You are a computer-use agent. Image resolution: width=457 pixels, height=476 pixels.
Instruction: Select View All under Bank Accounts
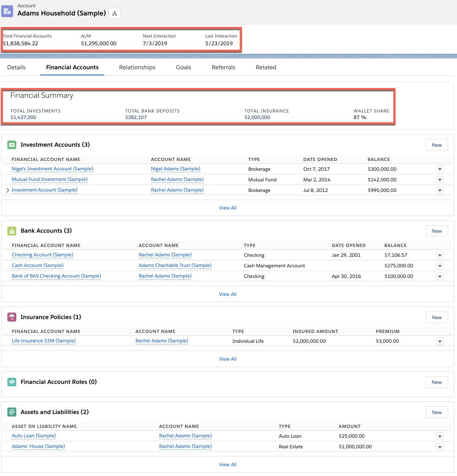tap(228, 294)
